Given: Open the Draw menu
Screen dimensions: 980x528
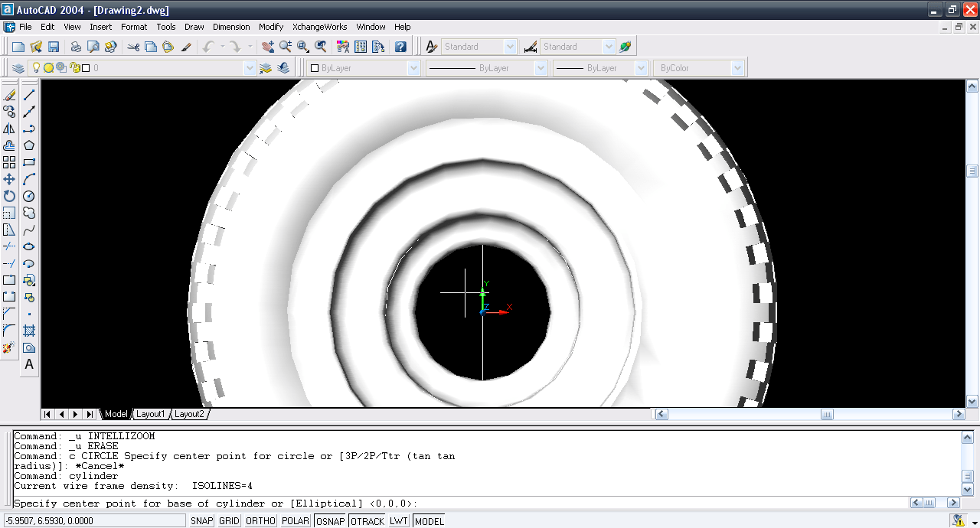Looking at the screenshot, I should click(x=194, y=27).
